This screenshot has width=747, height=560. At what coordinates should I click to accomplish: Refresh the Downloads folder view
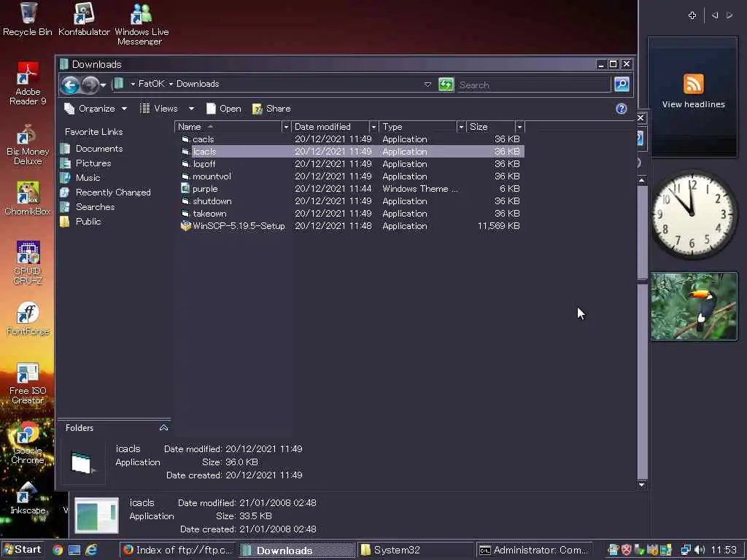[x=446, y=85]
